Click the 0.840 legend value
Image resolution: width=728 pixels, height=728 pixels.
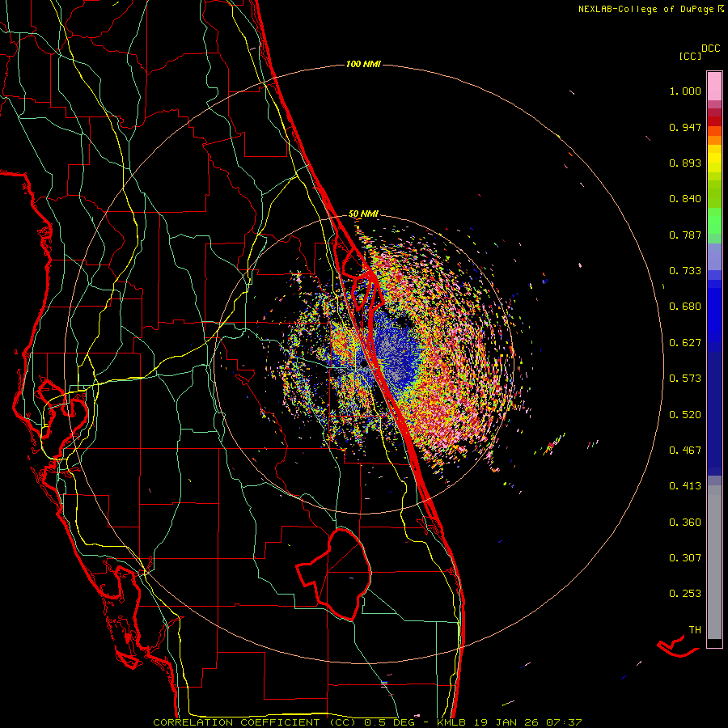click(685, 199)
